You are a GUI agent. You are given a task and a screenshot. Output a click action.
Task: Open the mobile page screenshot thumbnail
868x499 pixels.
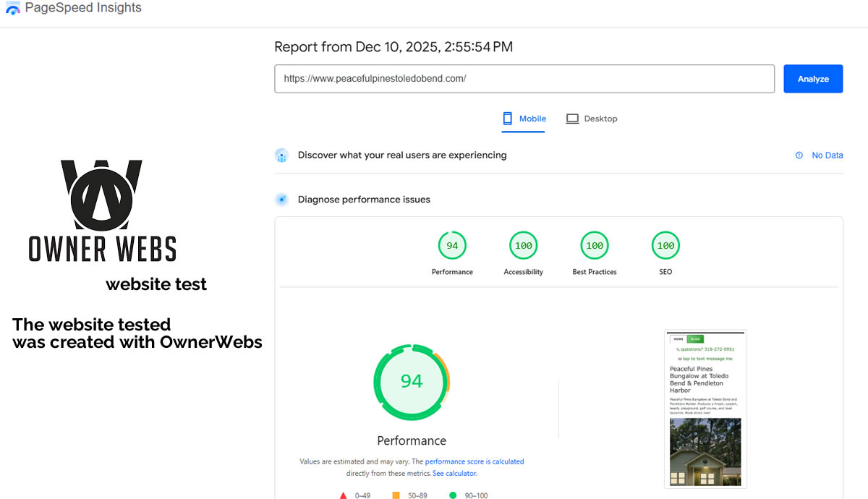[705, 409]
